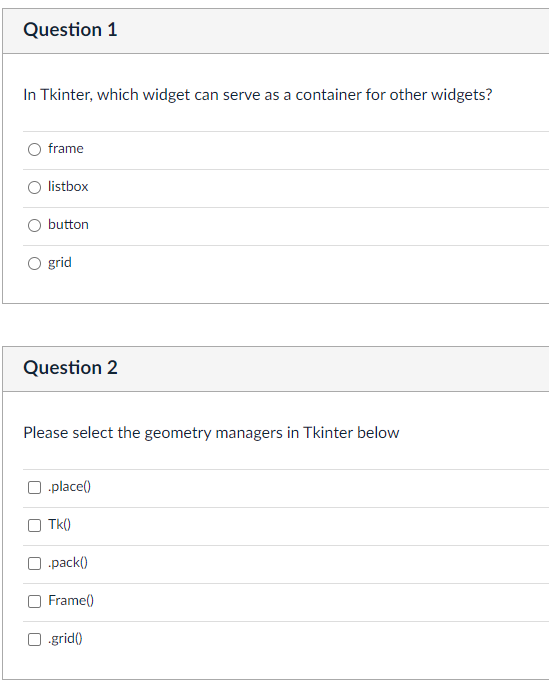Click the 'button' answer label text

click(68, 225)
